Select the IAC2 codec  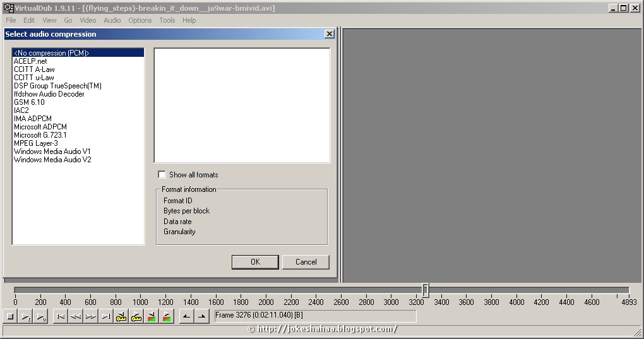(x=78, y=110)
